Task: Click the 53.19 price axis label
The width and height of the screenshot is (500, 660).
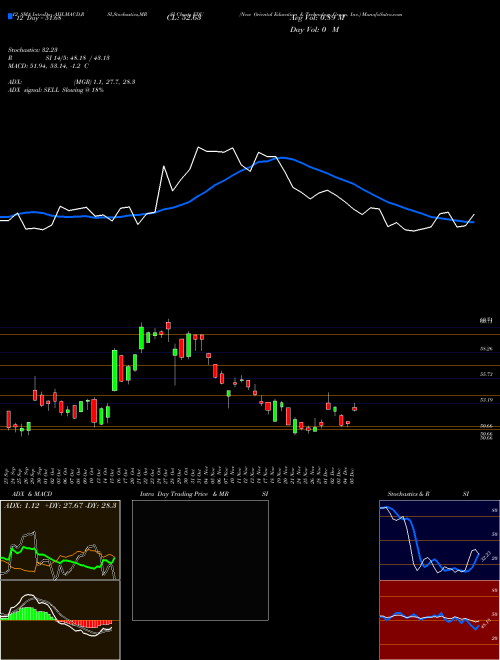Action: point(486,400)
